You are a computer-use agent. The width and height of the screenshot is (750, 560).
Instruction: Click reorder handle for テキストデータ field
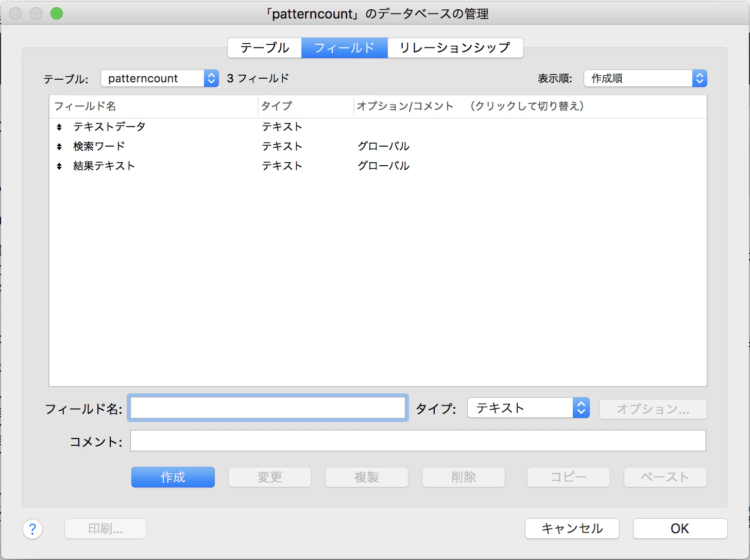point(59,127)
